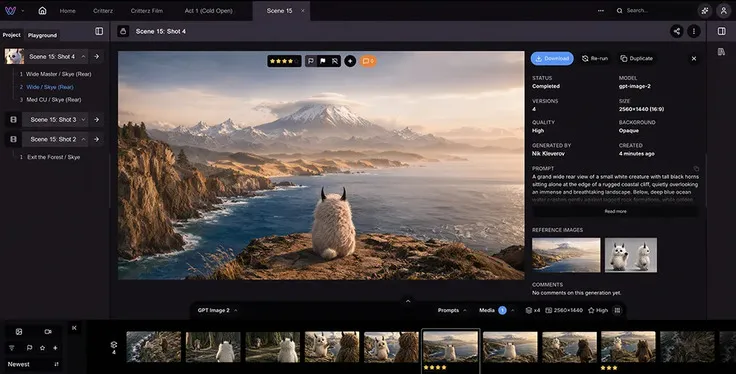Open the orange comments bubble on image
This screenshot has width=736, height=374.
pyautogui.click(x=368, y=61)
